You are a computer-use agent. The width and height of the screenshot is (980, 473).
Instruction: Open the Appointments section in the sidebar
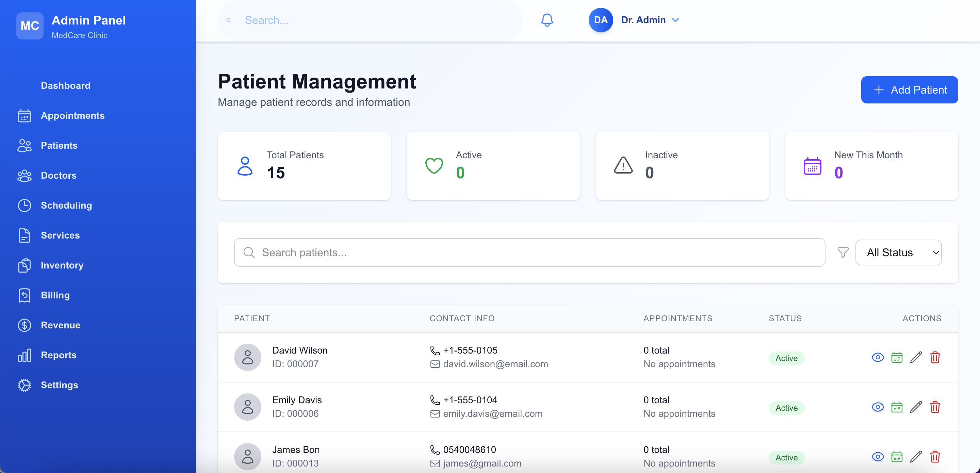click(x=73, y=115)
